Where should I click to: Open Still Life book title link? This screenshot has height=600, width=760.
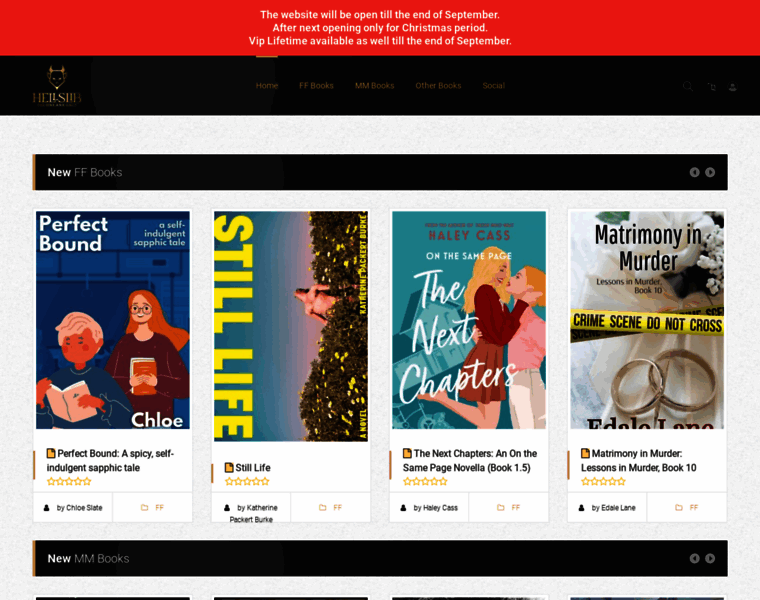(x=253, y=468)
